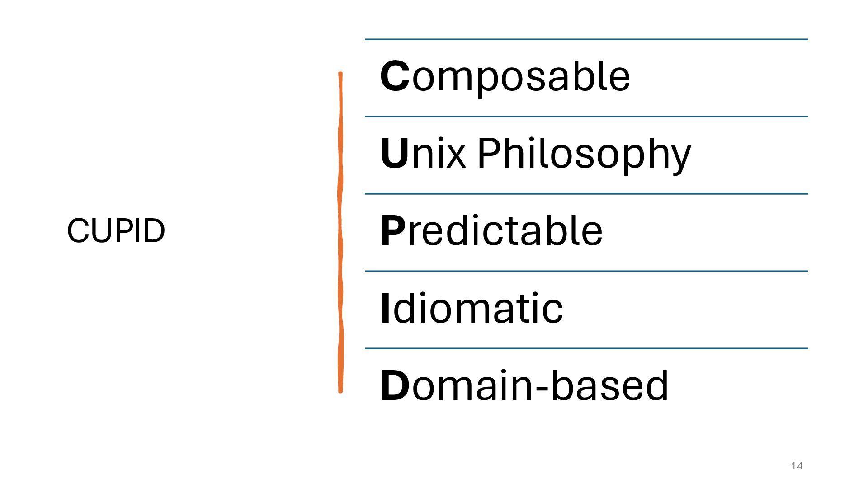Select the blue line above Composable
Image resolution: width=868 pixels, height=488 pixels.
tap(586, 40)
